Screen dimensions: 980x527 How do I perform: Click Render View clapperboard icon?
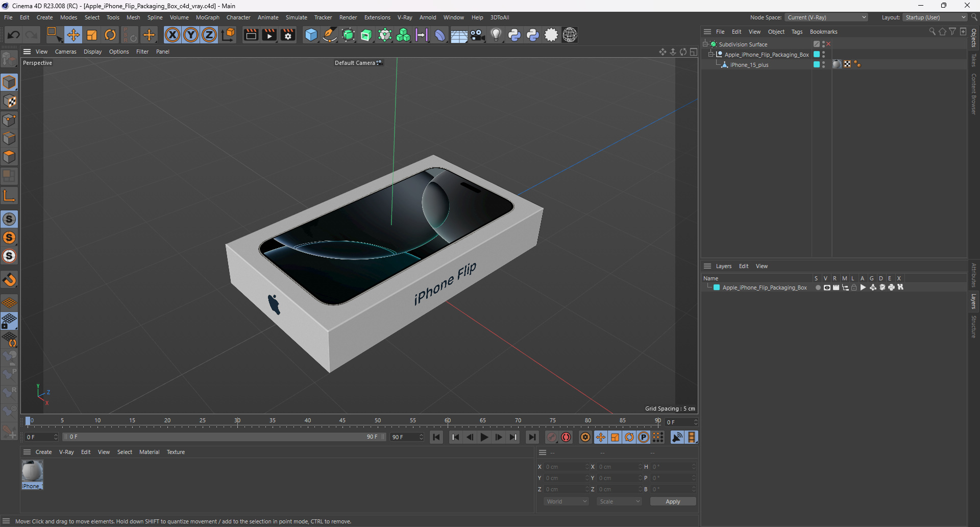(x=251, y=35)
